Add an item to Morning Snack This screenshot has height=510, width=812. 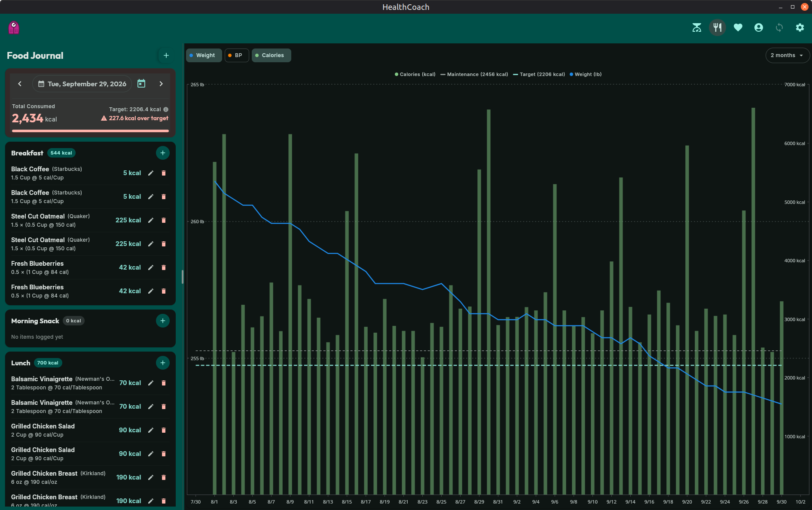coord(163,321)
